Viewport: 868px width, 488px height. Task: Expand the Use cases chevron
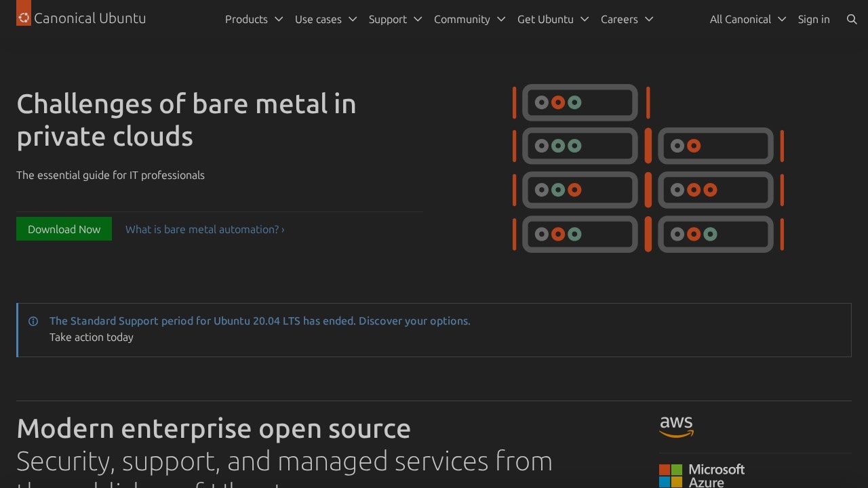coord(353,20)
